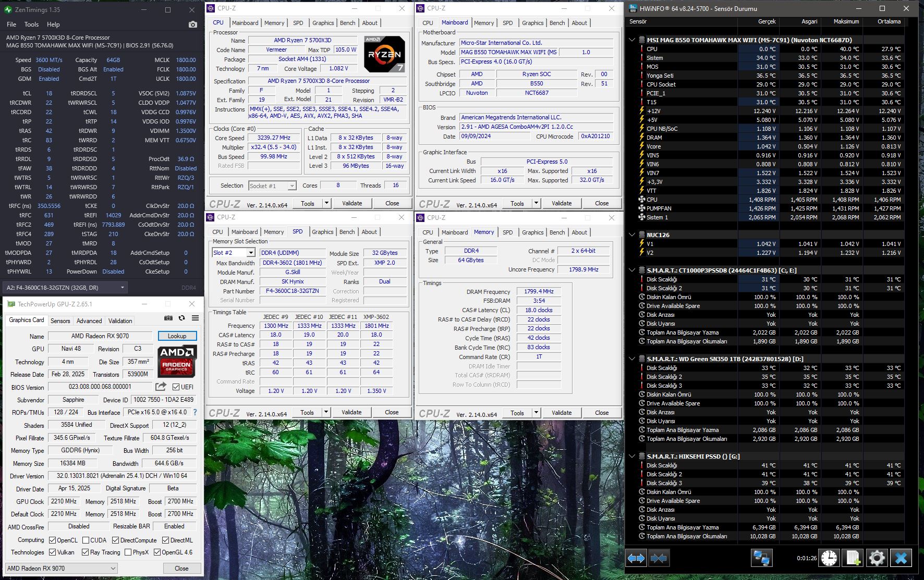Screen dimensions: 924x580
Task: Toggle CUDA checkbox
Action: 86,540
